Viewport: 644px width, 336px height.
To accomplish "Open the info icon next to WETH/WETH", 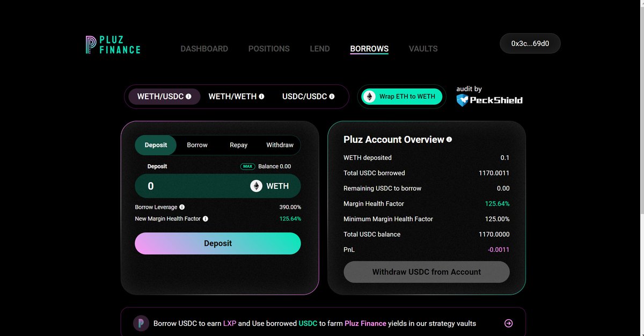I will click(261, 97).
